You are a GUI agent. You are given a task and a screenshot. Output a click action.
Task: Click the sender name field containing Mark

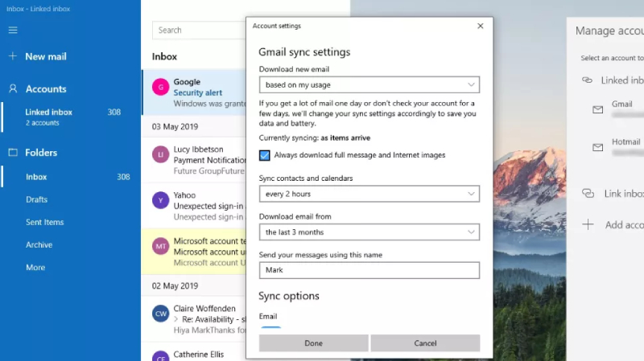[x=369, y=270]
